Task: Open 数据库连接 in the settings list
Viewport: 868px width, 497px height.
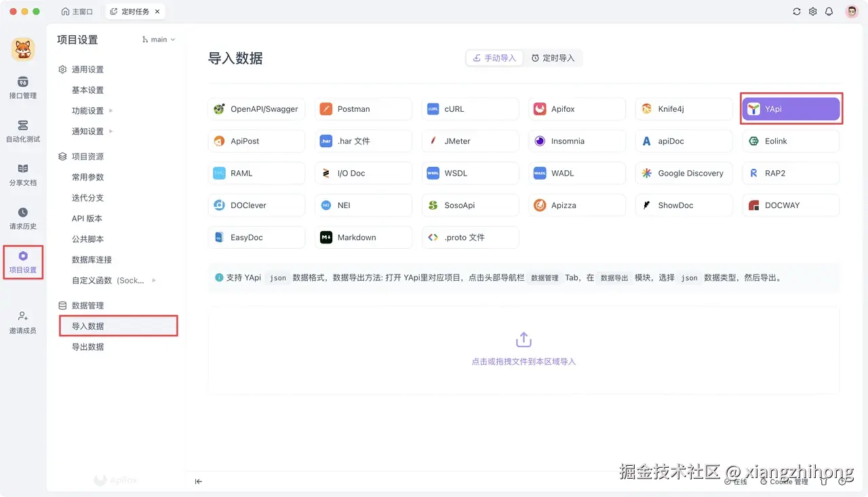Action: (92, 260)
